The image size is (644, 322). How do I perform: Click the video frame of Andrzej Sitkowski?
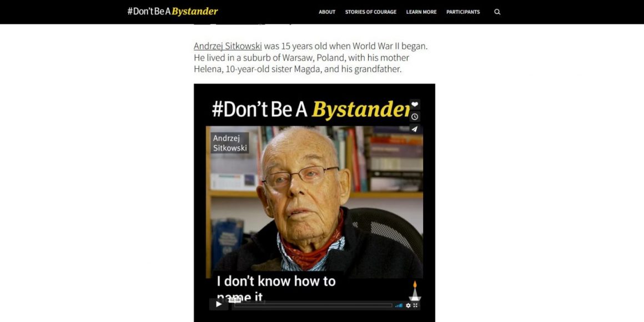[314, 202]
